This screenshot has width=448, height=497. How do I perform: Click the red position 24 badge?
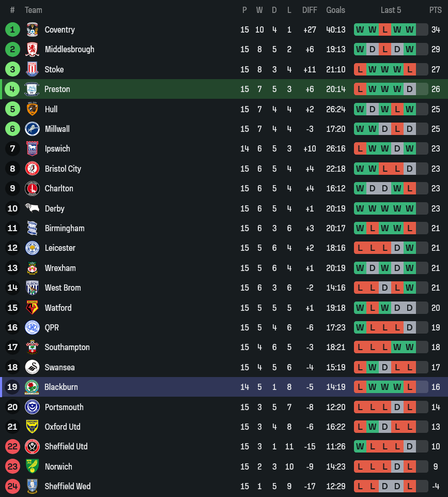[x=12, y=486]
